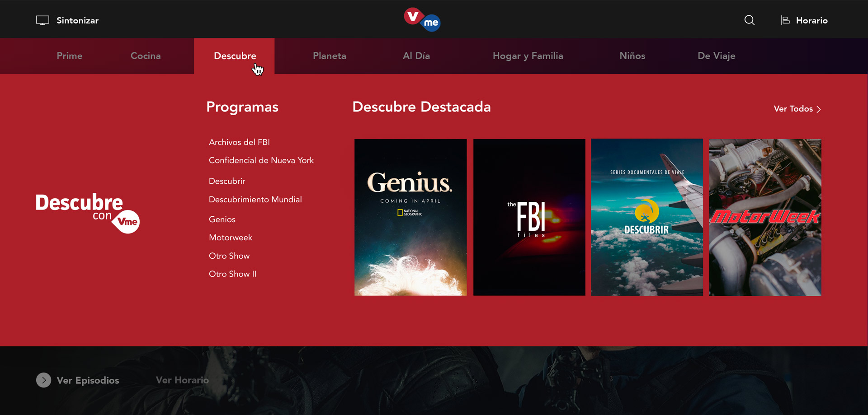Expand Ver Todos chevron arrow

click(819, 109)
